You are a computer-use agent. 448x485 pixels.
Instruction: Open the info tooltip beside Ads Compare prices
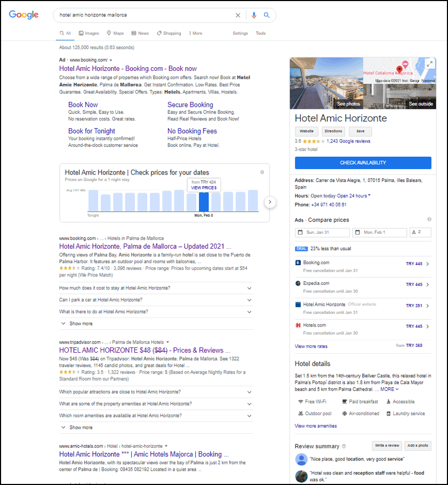coord(430,219)
